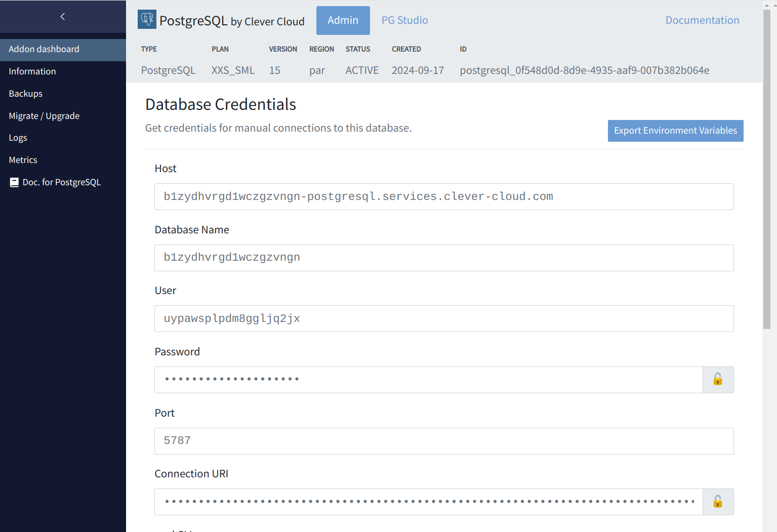This screenshot has width=777, height=532.
Task: Click Export Environment Variables
Action: [675, 131]
